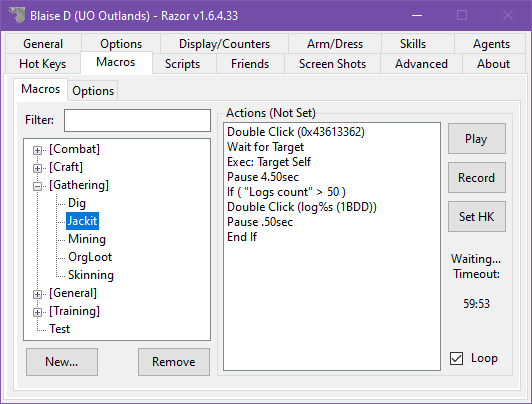This screenshot has height=404, width=532.
Task: Select the [Craft] folder label
Action: (66, 167)
